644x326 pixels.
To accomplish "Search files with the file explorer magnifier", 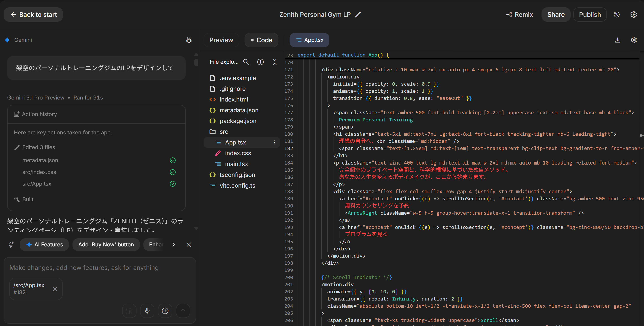I will [x=246, y=62].
